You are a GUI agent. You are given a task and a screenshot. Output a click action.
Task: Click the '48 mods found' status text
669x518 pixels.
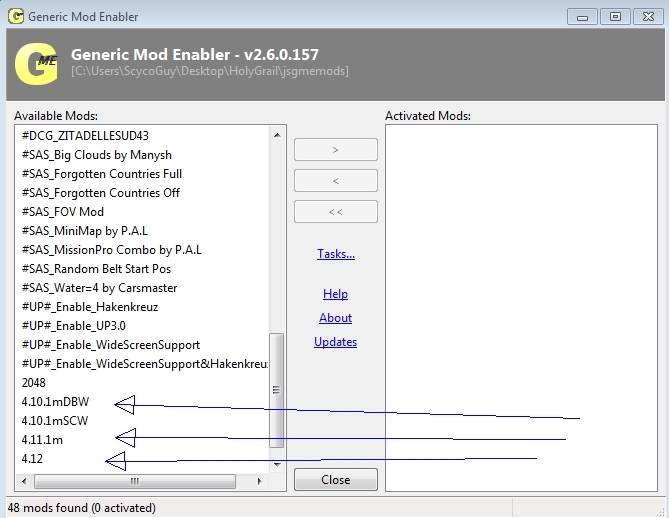click(x=81, y=508)
